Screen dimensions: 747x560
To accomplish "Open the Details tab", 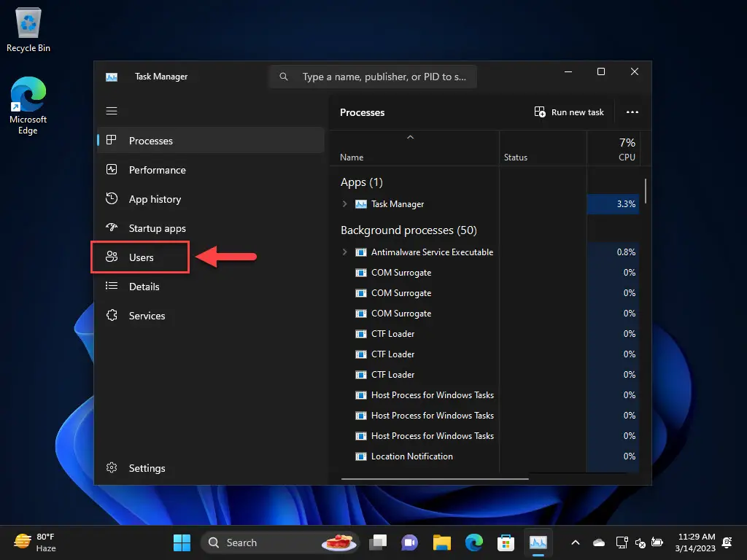I will pyautogui.click(x=211, y=287).
